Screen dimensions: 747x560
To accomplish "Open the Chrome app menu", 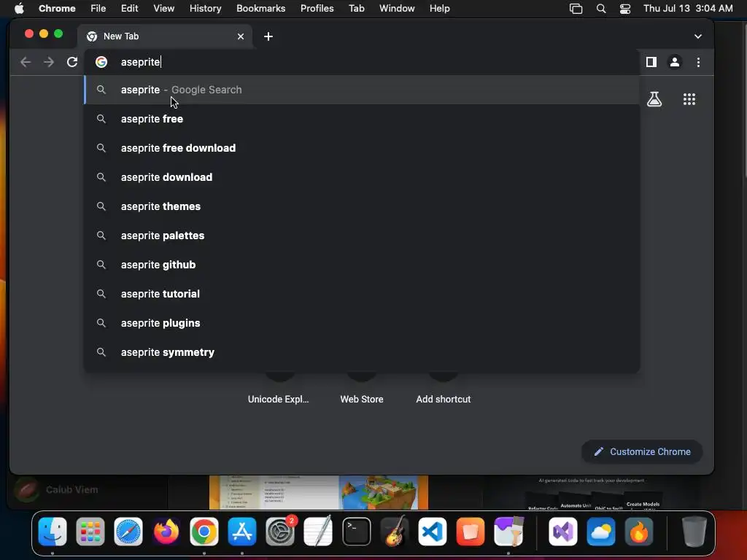I will (x=57, y=9).
